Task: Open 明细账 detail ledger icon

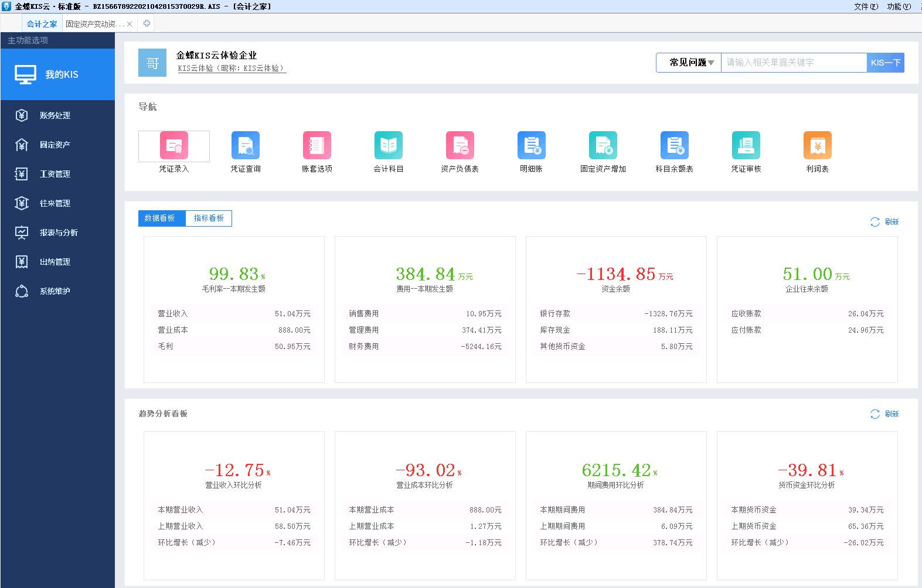Action: click(532, 145)
